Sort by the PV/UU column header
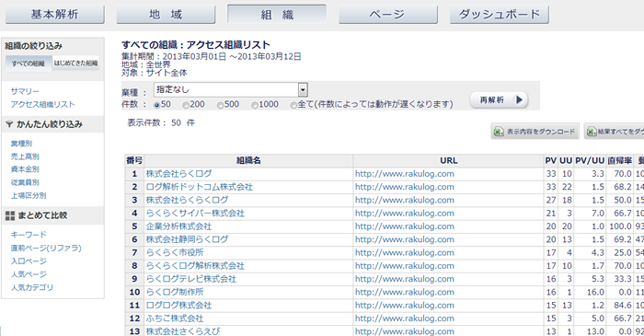The width and height of the screenshot is (644, 336). [x=590, y=160]
